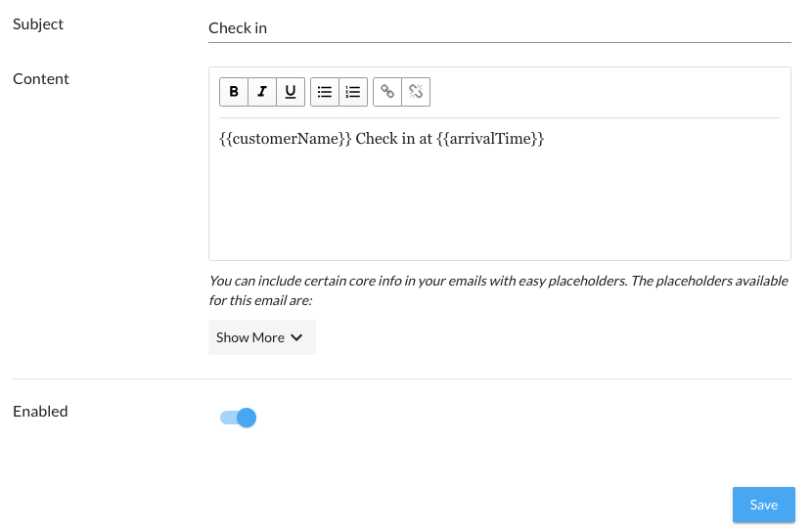The width and height of the screenshot is (812, 531).
Task: Apply italic formatting with the I icon
Action: point(261,92)
